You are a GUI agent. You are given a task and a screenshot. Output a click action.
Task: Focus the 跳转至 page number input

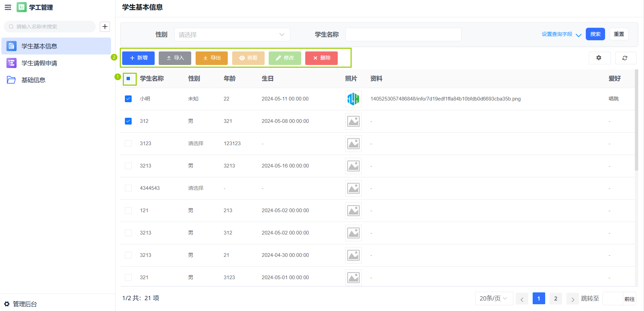pyautogui.click(x=613, y=298)
